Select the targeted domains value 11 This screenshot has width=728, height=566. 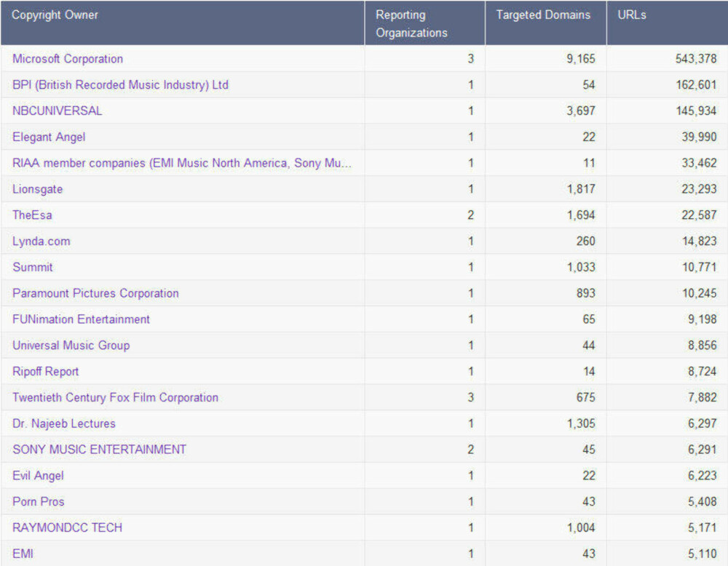[589, 163]
